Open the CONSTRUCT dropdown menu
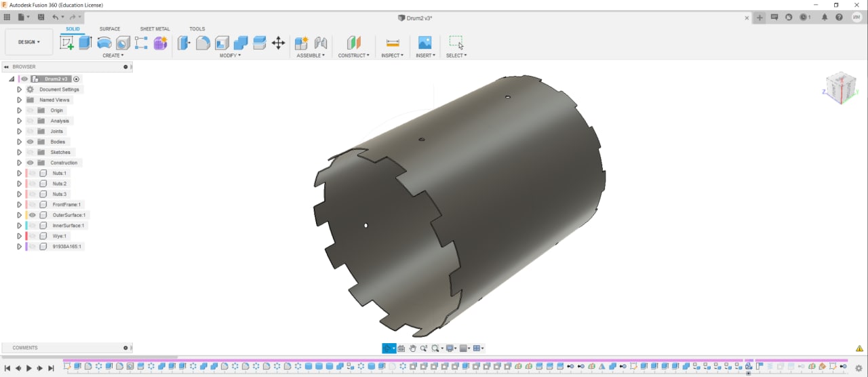Viewport: 868px width, 377px height. tap(354, 56)
